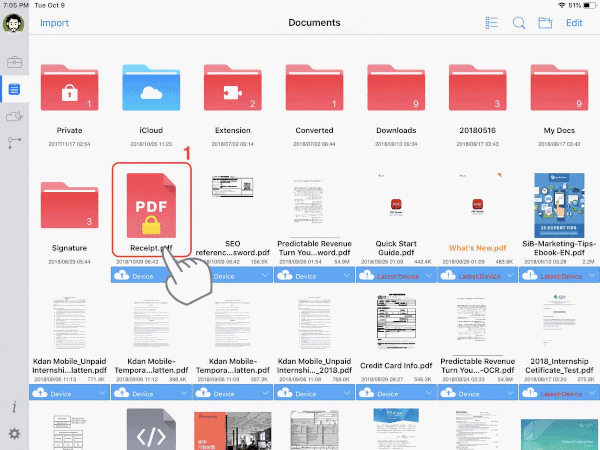
Task: Open the Downloads folder
Action: 396,88
